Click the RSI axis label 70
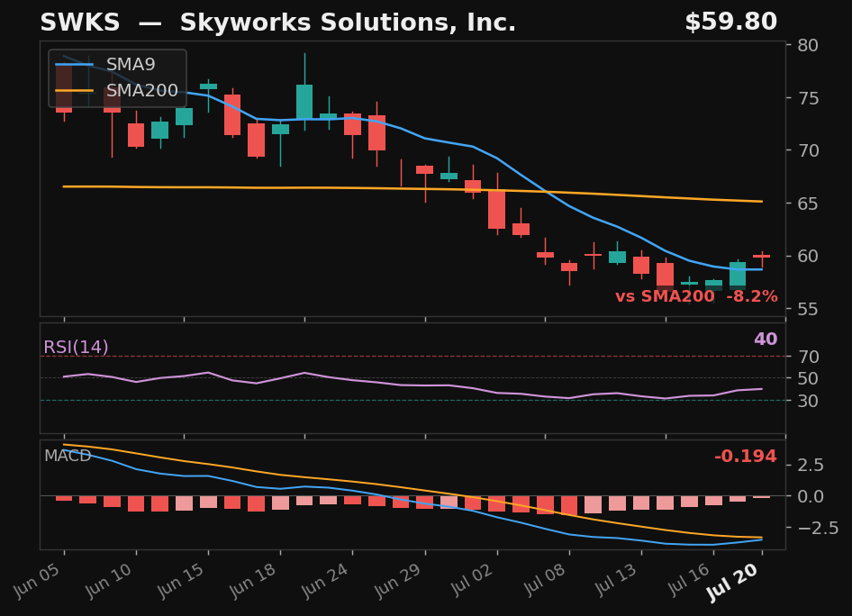Viewport: 852px width, 616px height. tap(808, 357)
